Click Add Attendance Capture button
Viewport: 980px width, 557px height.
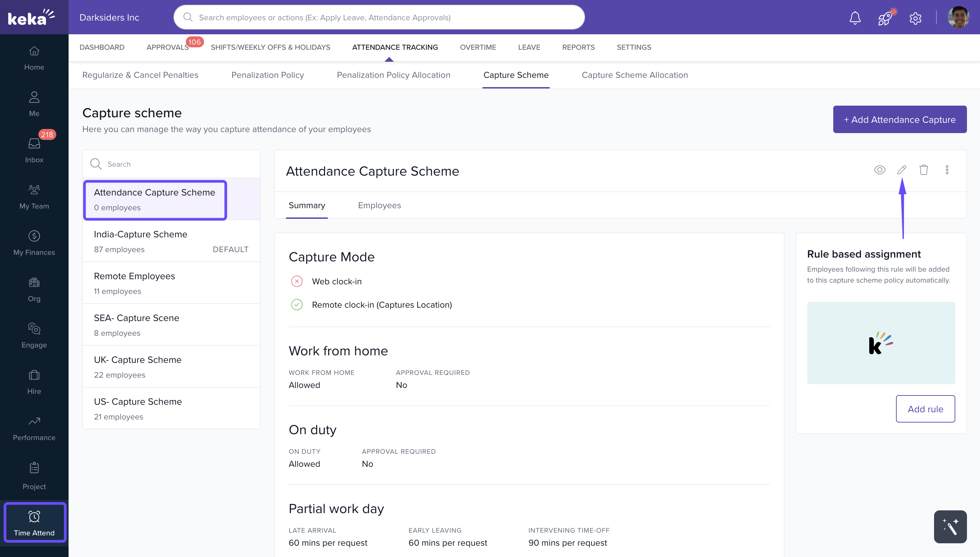point(899,119)
